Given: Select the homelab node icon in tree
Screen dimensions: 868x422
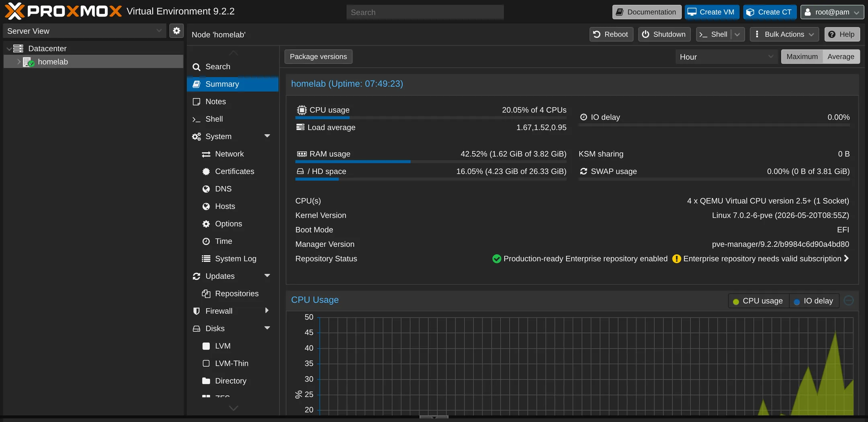Looking at the screenshot, I should [29, 62].
